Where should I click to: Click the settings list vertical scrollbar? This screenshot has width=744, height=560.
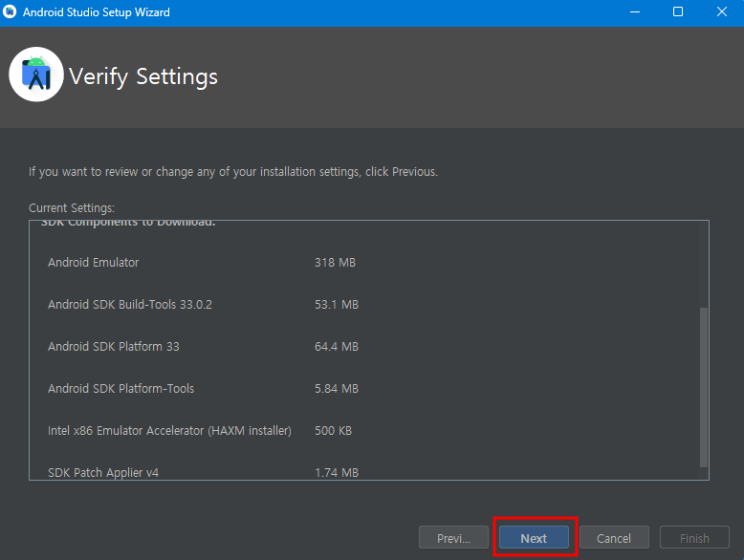tap(704, 387)
